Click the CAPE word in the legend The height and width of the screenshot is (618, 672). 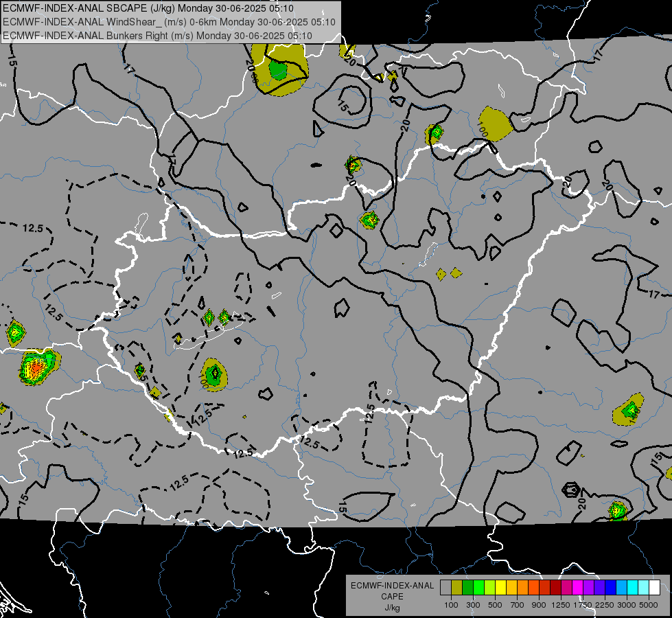[x=392, y=597]
